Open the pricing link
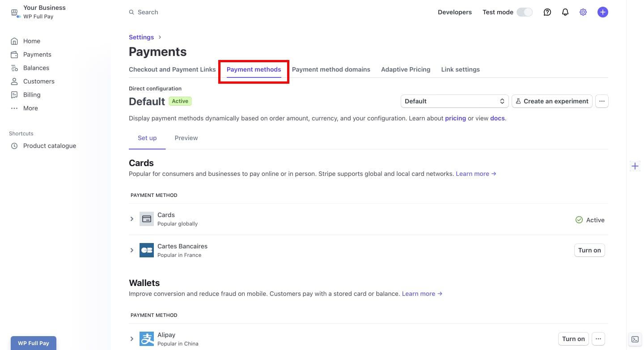 pyautogui.click(x=455, y=119)
